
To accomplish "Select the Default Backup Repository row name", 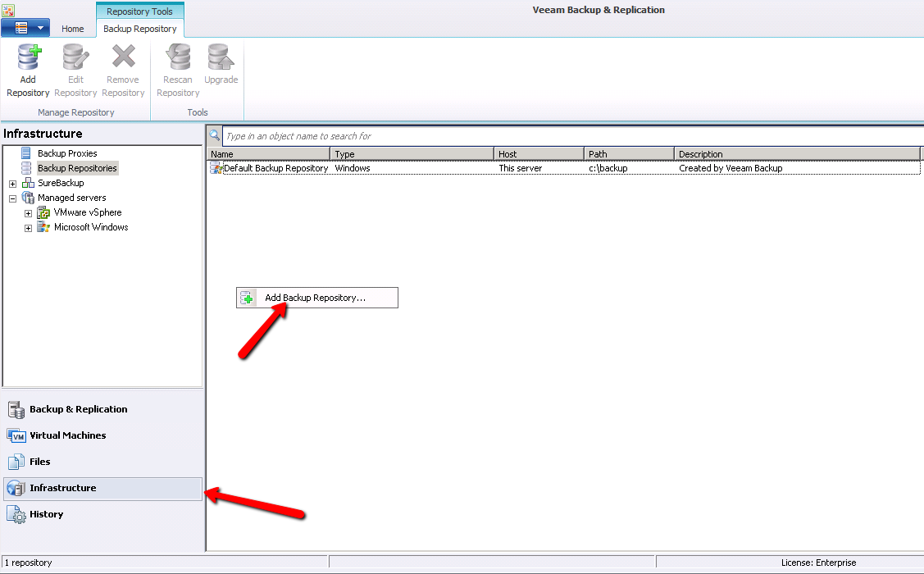I will coord(275,168).
